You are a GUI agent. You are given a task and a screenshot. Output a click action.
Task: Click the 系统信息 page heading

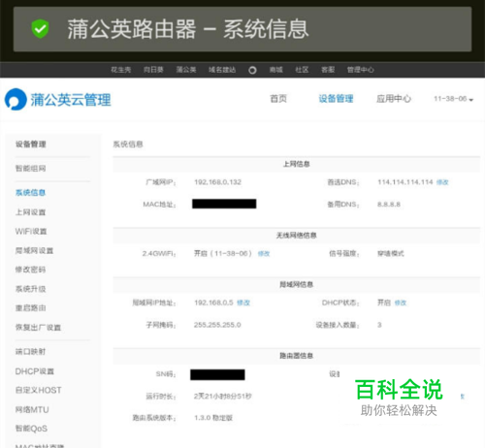pos(128,144)
